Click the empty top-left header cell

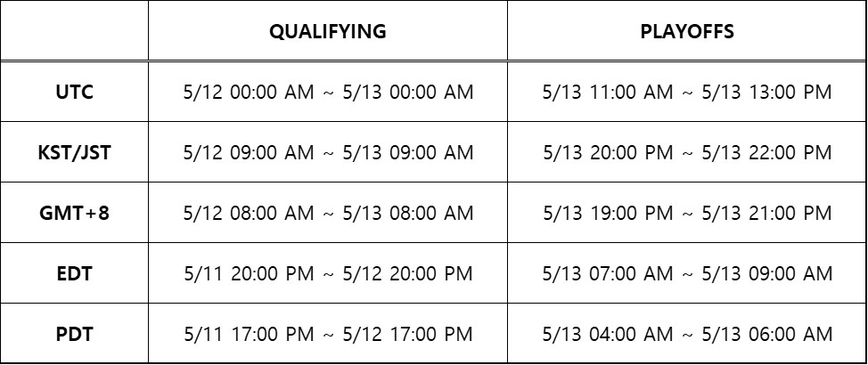(75, 31)
